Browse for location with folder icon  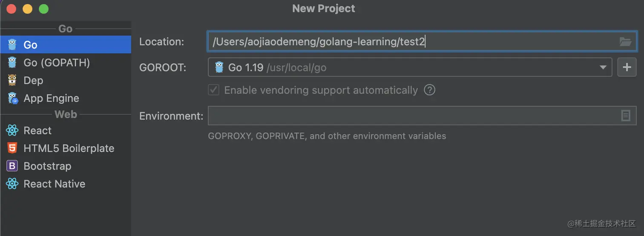tap(625, 42)
